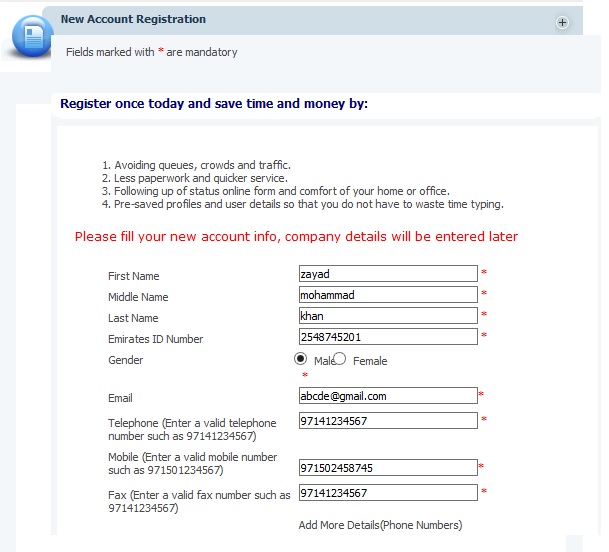Click the Emirates ID Number label

click(155, 339)
